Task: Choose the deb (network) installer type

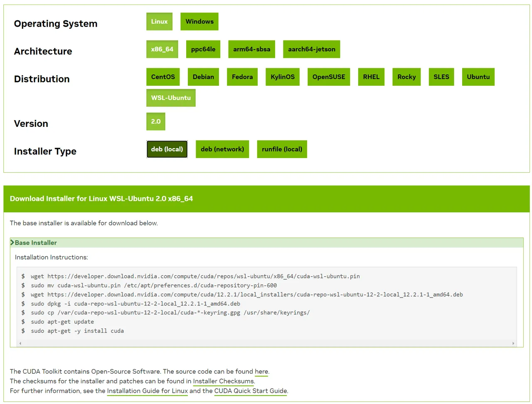Action: pyautogui.click(x=222, y=149)
